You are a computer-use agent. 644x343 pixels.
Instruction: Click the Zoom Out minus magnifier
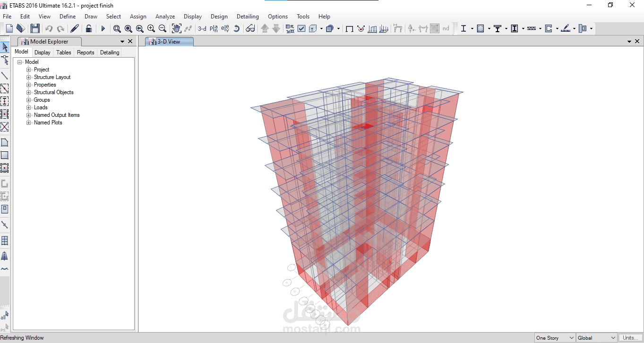coord(162,28)
